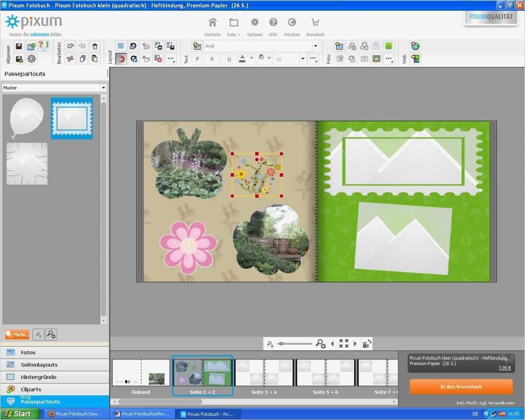Open the Muster category dropdown
The image size is (525, 420).
click(104, 88)
